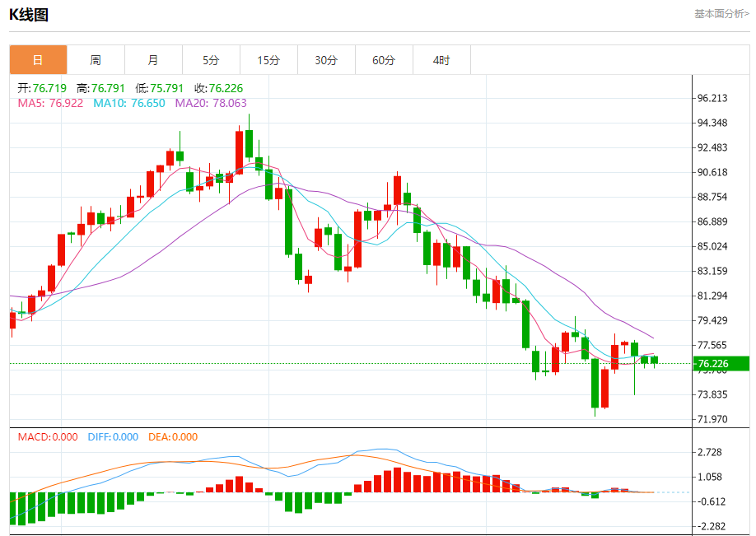Click the MA20 indicator label

pos(210,103)
